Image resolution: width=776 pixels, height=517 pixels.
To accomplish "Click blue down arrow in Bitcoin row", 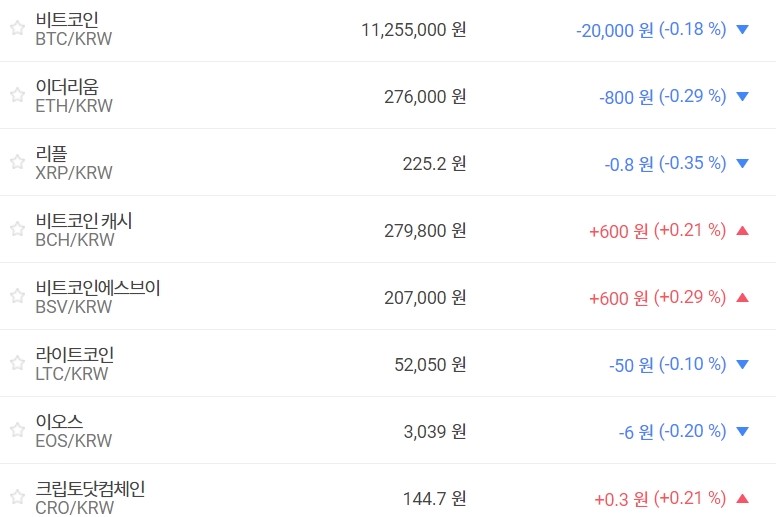I will click(742, 30).
